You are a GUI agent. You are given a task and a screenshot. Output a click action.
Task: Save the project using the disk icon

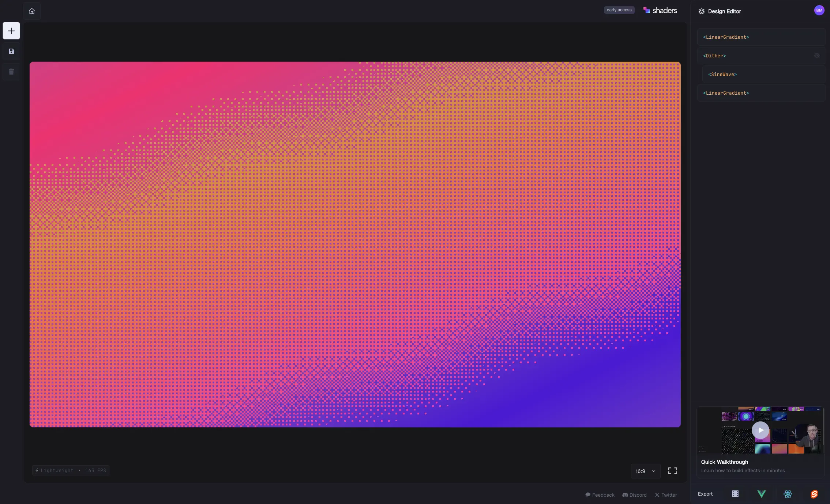tap(11, 51)
